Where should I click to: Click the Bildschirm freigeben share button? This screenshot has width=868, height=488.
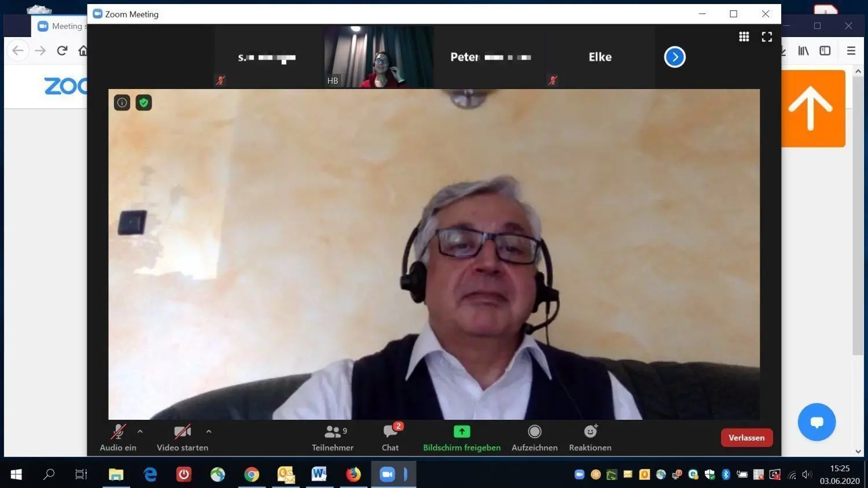[461, 438]
